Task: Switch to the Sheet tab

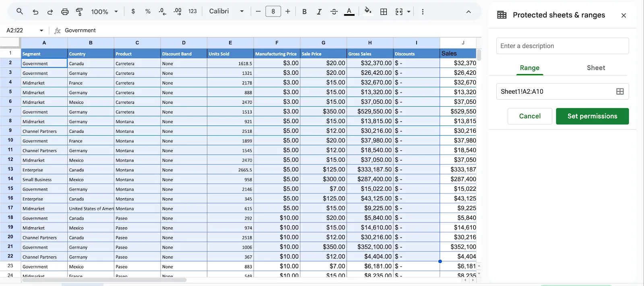Action: pyautogui.click(x=596, y=68)
